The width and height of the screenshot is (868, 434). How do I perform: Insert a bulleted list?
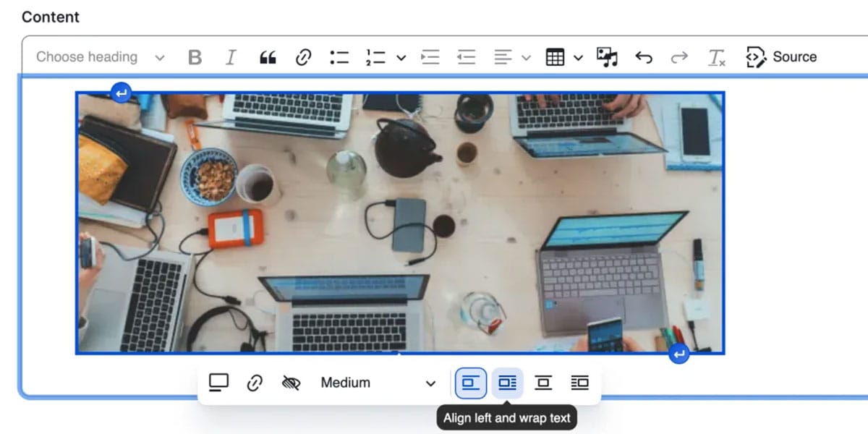[339, 57]
